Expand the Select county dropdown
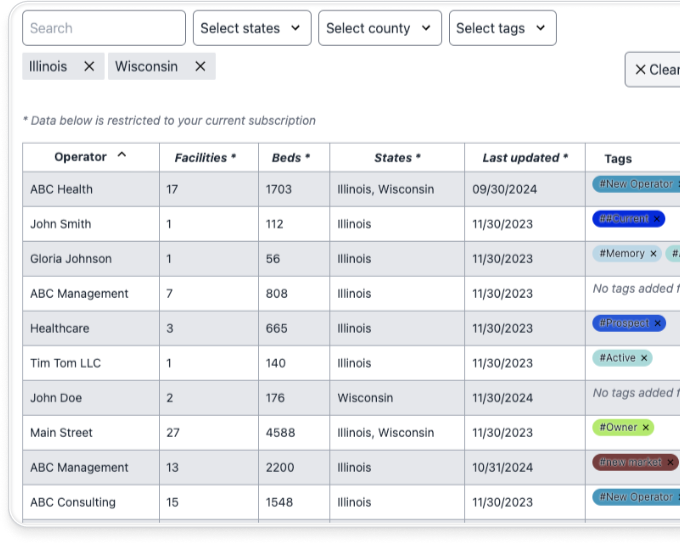This screenshot has height=543, width=680. [379, 28]
